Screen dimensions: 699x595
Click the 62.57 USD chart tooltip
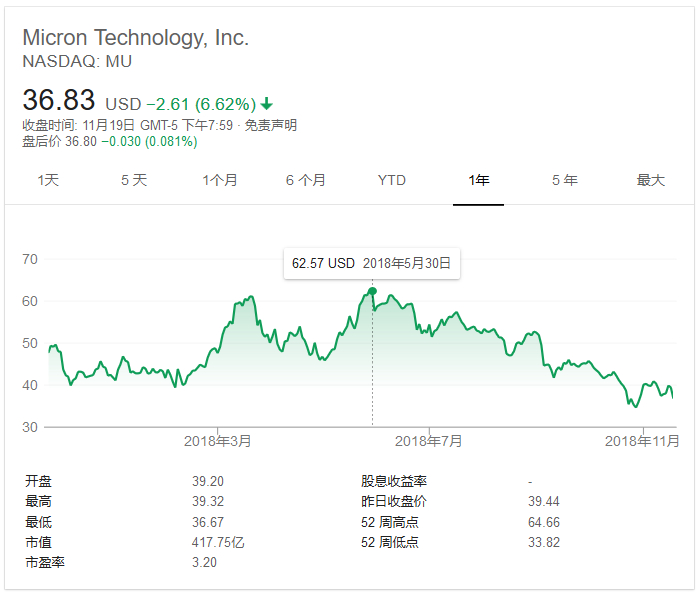pyautogui.click(x=371, y=264)
